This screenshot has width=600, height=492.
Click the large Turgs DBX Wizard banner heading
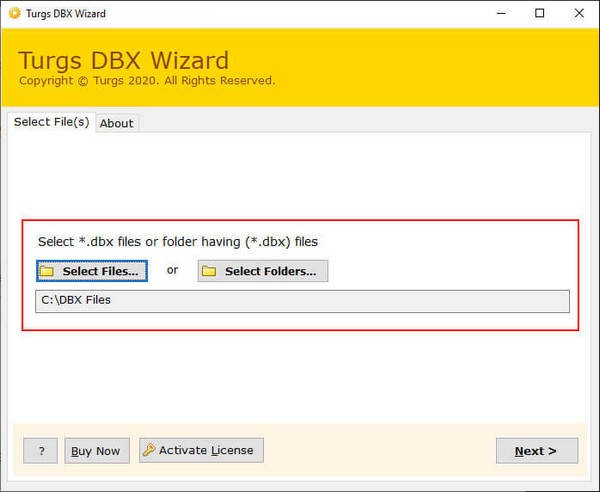pos(124,60)
